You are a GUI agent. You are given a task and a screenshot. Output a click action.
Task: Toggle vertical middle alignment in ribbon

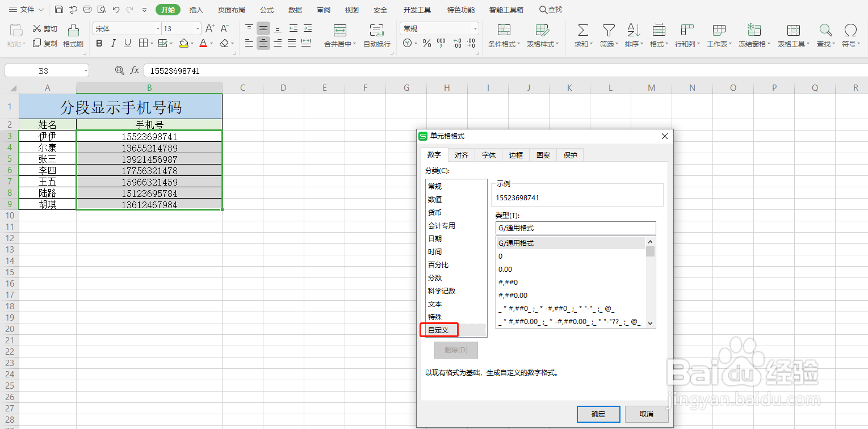coord(263,28)
